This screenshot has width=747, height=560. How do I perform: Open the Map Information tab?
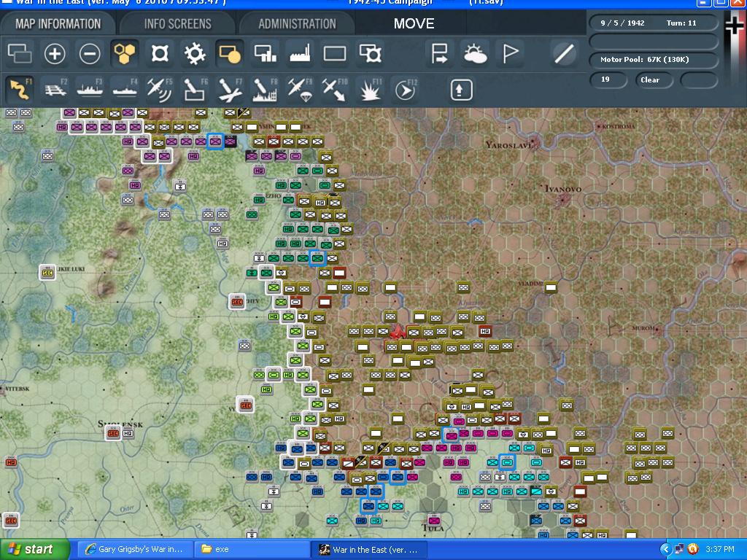pos(58,24)
